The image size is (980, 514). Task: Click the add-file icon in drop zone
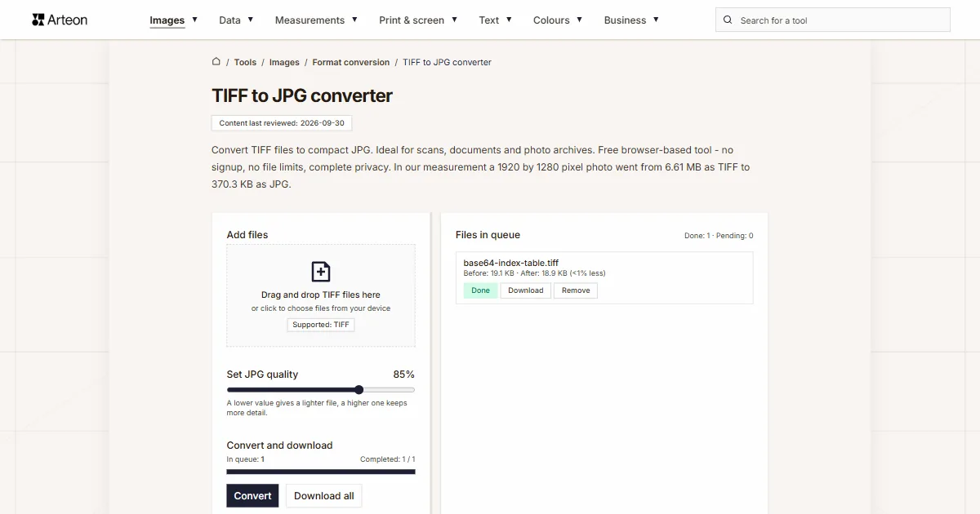[321, 272]
